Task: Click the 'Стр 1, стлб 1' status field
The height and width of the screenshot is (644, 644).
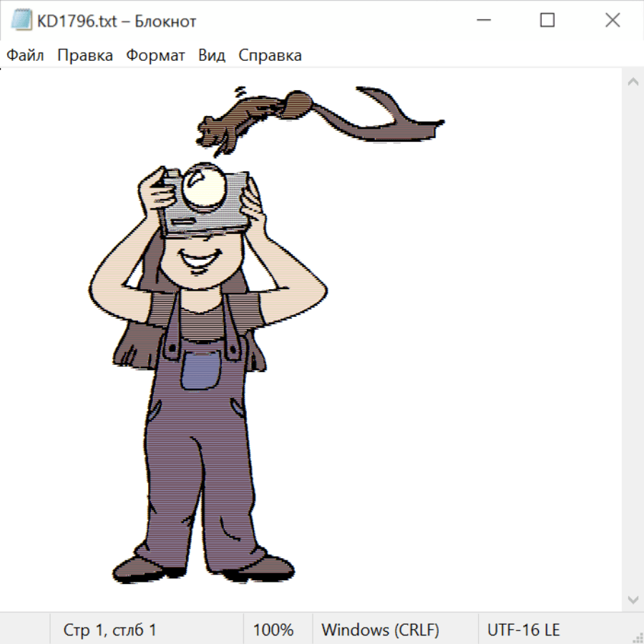Action: 110,630
